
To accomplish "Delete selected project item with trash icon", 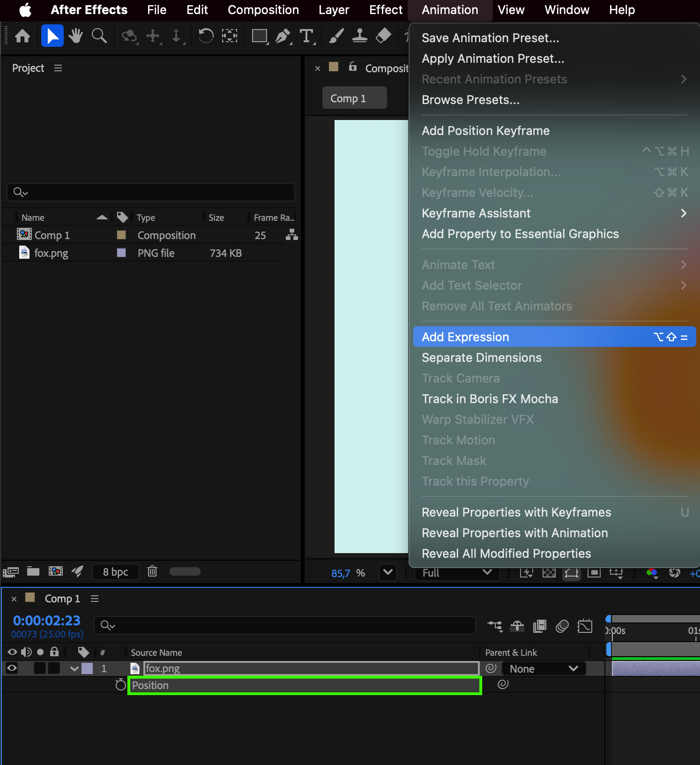I will pyautogui.click(x=152, y=571).
